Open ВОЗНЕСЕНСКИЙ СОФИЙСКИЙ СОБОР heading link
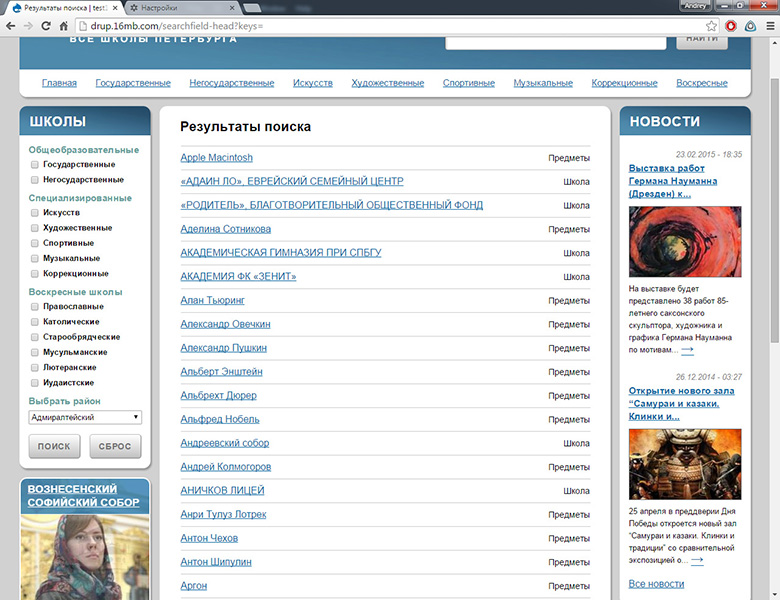 (x=84, y=496)
